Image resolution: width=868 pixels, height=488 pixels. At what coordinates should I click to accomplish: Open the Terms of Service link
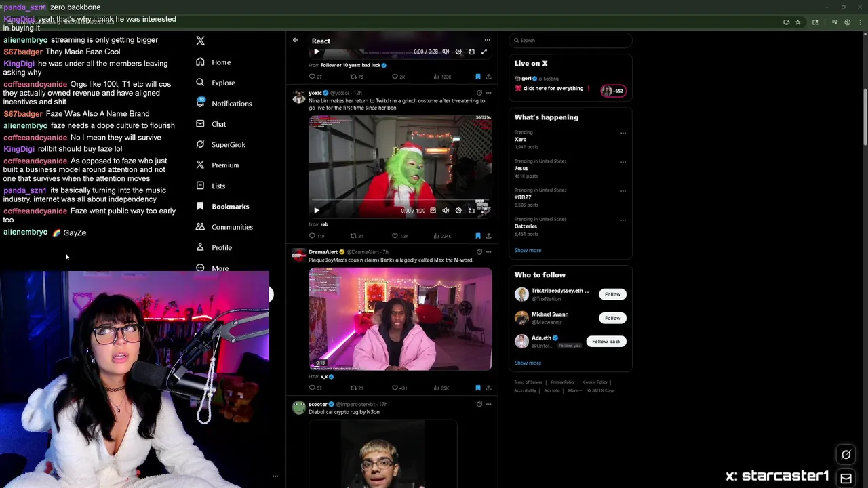528,382
